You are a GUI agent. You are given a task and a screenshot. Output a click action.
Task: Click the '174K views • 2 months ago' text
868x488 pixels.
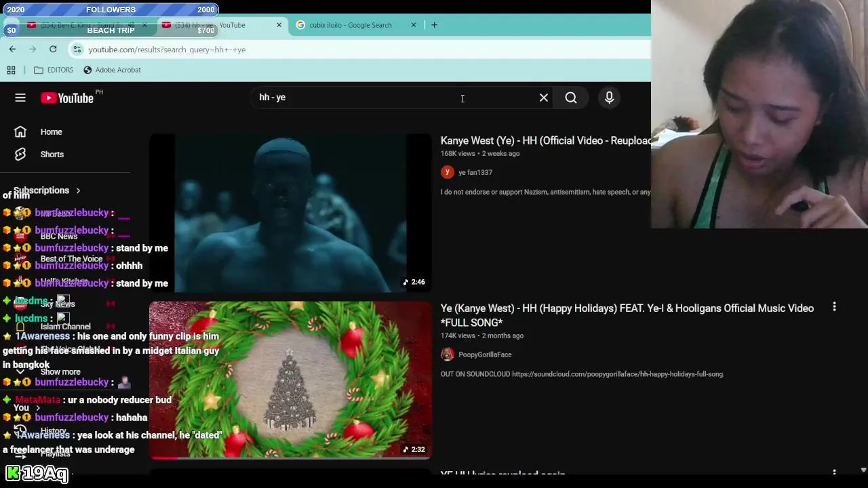[x=482, y=335]
